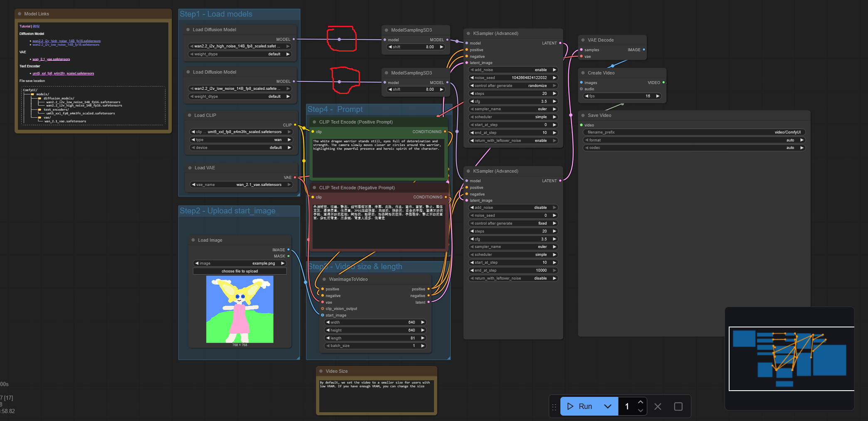
Task: Click the positive prompt text area about white dragon warrior
Action: coord(378,158)
